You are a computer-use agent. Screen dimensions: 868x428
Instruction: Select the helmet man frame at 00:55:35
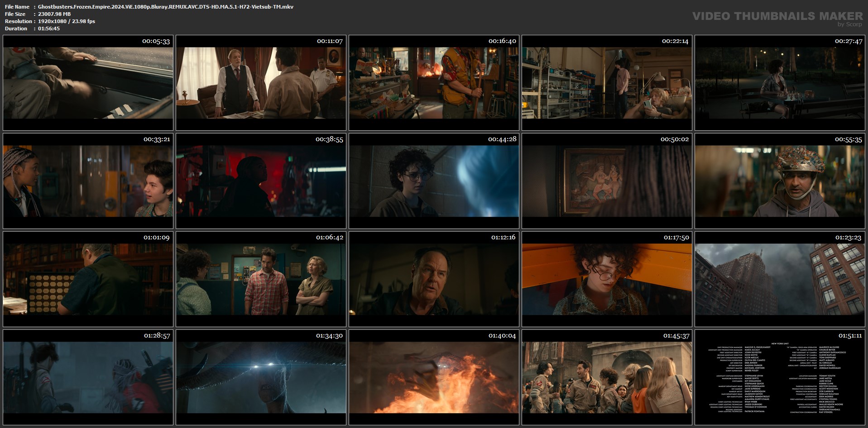[x=780, y=181]
